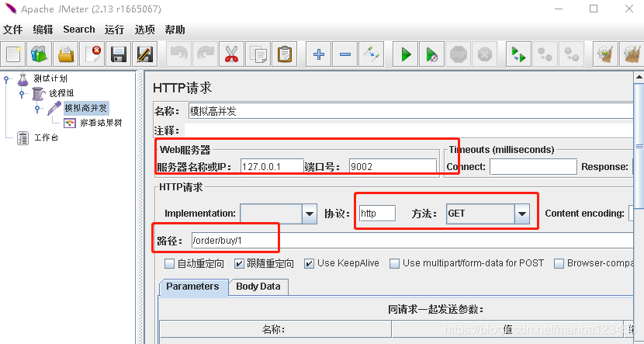Click the Stop test icon
The height and width of the screenshot is (344, 644).
click(459, 54)
